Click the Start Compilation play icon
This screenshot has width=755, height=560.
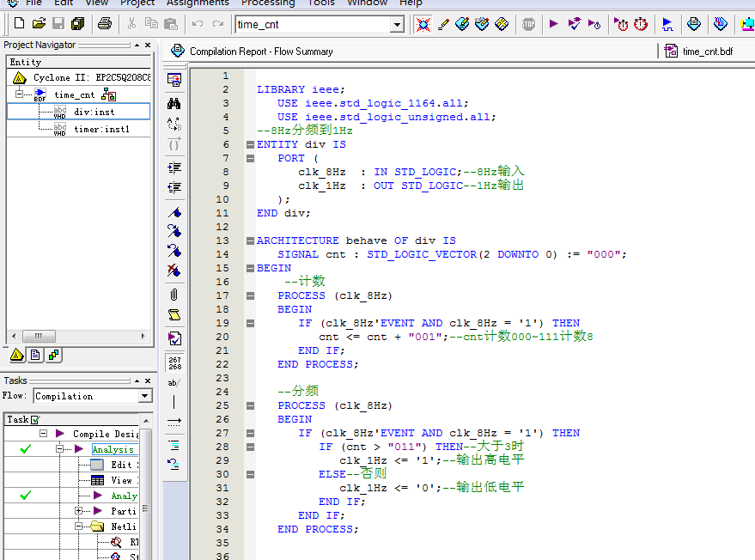coord(553,24)
